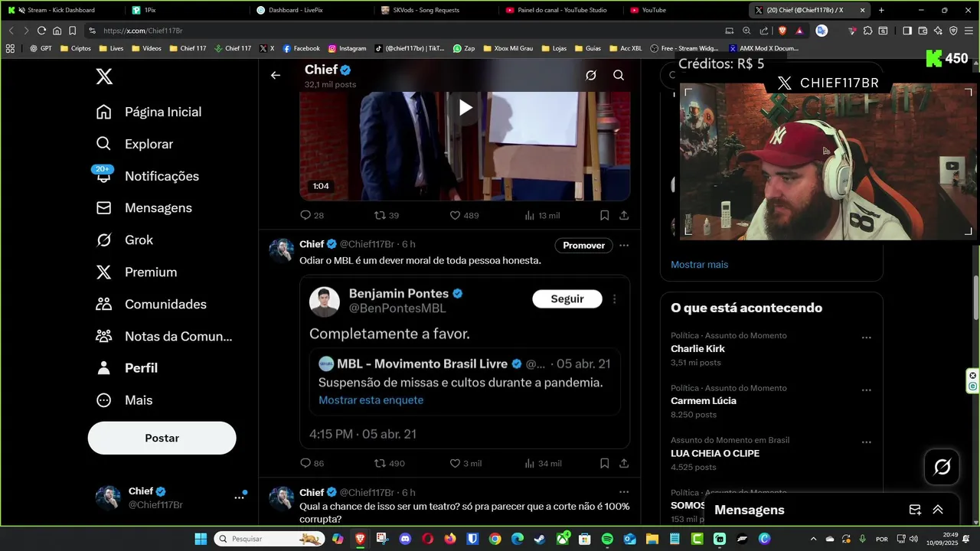Expand the Mensagens drawer
980x551 pixels.
[x=937, y=510]
